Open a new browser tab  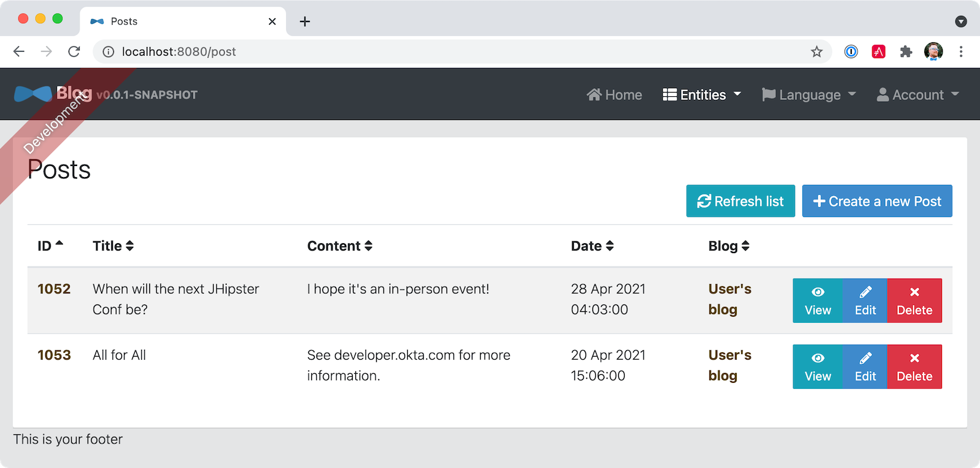(x=304, y=21)
